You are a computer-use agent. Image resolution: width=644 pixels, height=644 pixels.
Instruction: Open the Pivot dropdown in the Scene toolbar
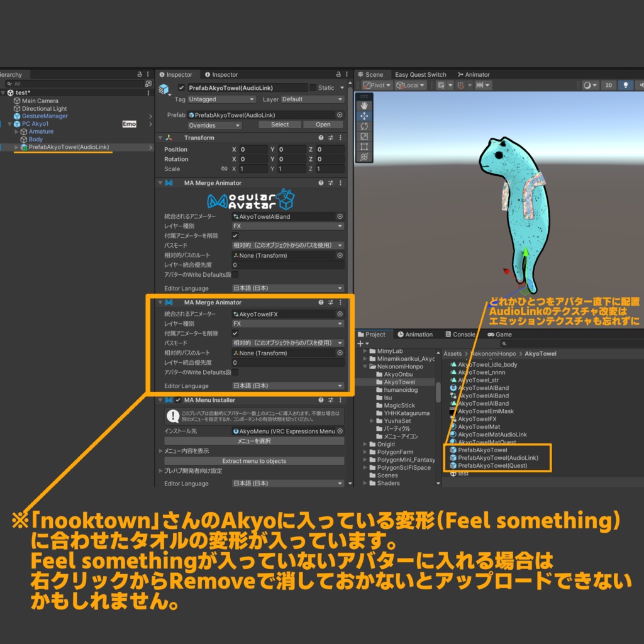pyautogui.click(x=377, y=86)
